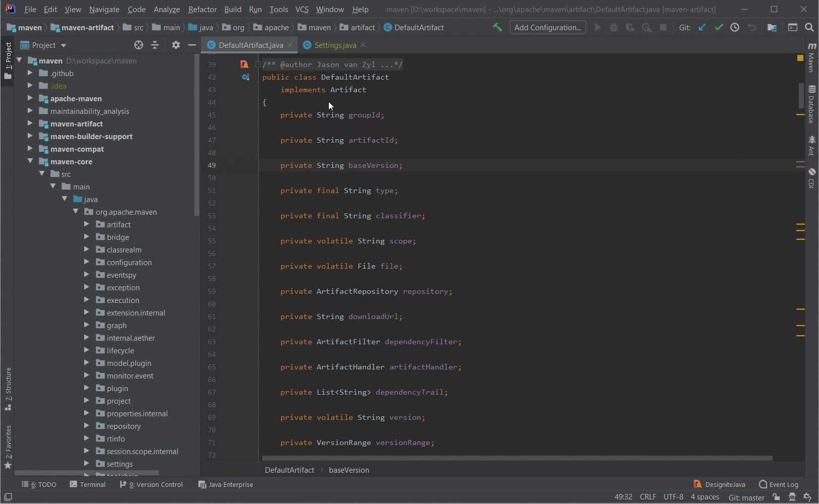
Task: Expand the settings package
Action: pos(87,464)
